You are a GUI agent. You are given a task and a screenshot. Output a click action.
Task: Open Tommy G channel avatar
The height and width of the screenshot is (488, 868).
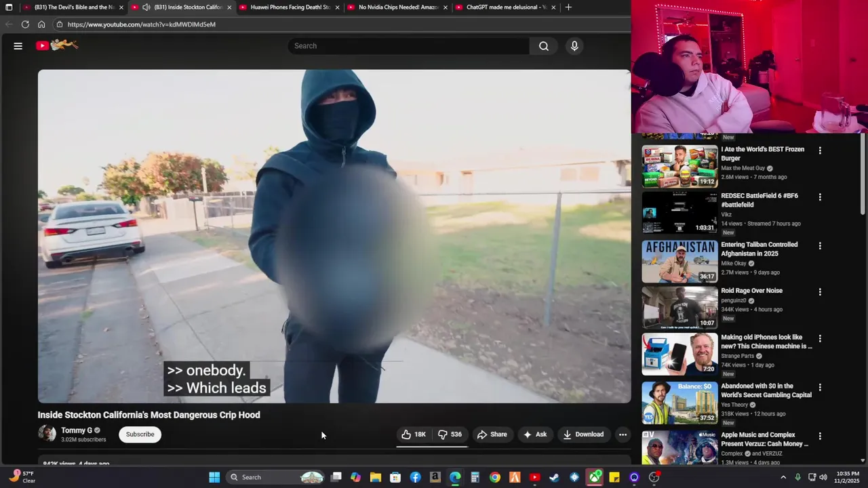[x=47, y=434]
